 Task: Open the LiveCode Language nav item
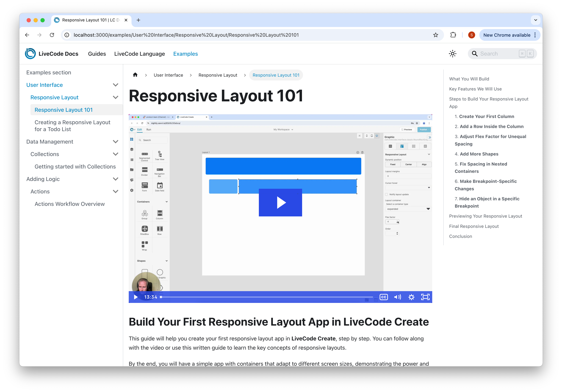click(x=139, y=54)
